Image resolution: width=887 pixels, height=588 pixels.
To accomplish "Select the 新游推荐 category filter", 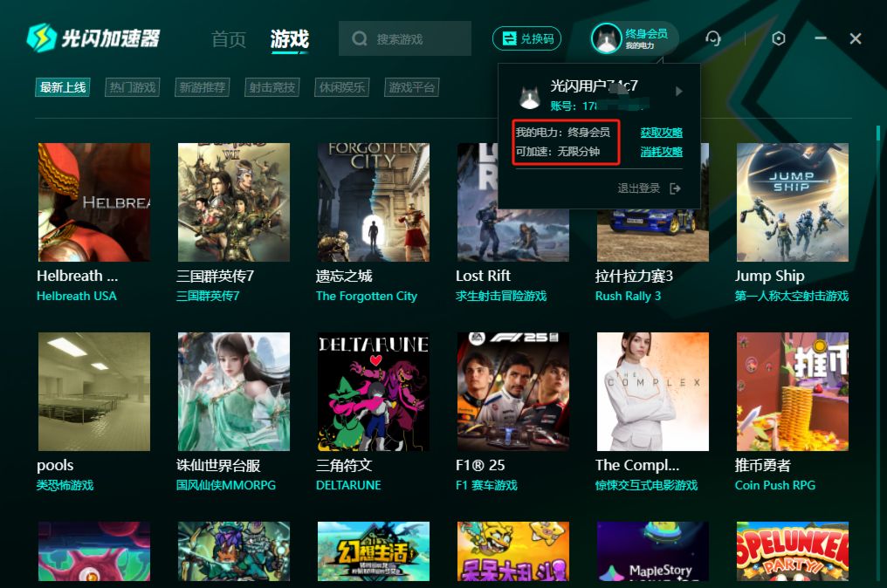I will 202,87.
